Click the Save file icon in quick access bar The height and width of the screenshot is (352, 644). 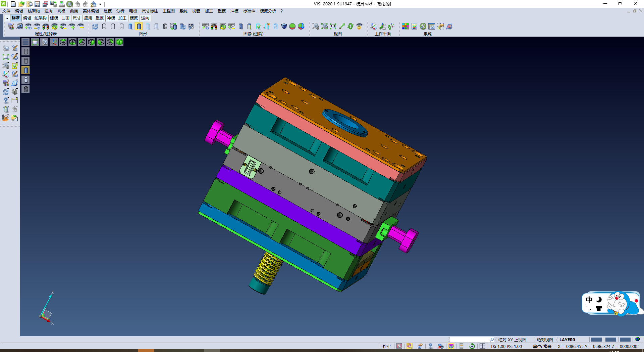[37, 4]
